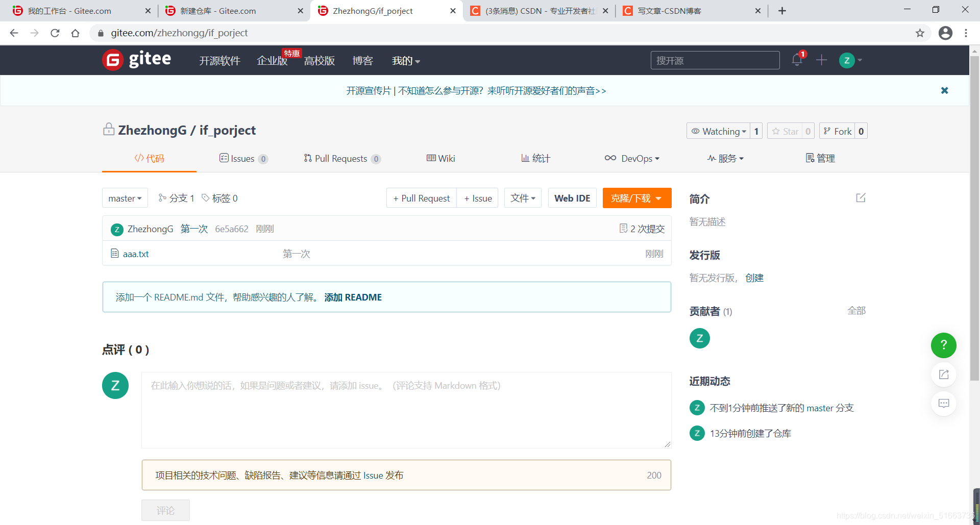Go back in browser history
Screen dimensions: 980x525
(x=14, y=33)
